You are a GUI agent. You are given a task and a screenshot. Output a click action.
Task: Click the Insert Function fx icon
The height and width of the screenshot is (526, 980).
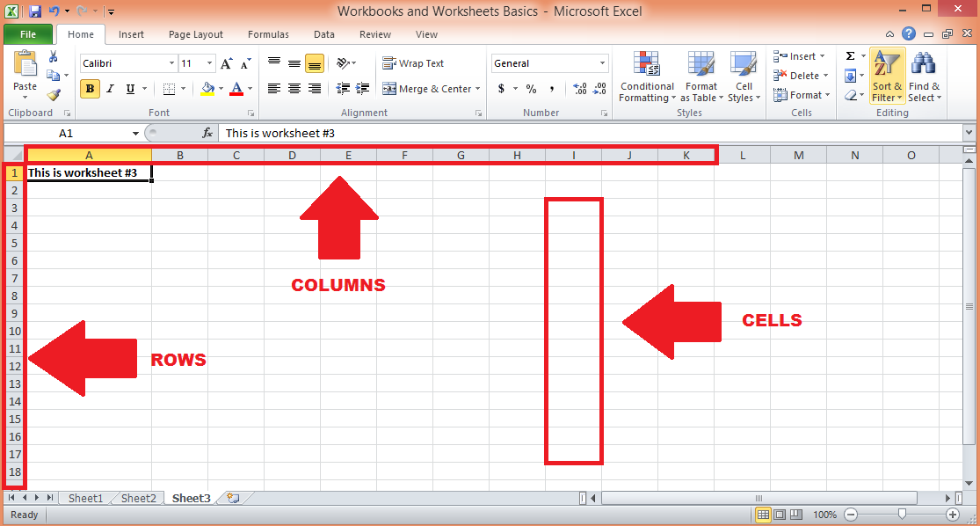(207, 133)
